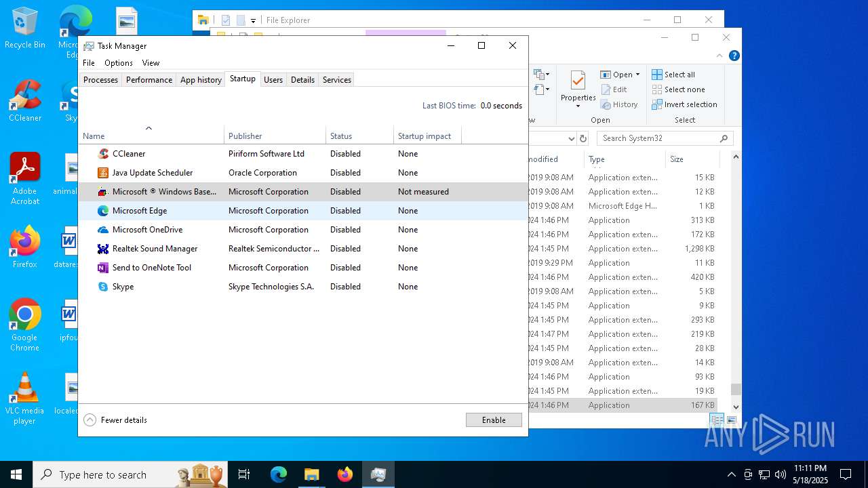Switch to the Users tab

tap(273, 80)
